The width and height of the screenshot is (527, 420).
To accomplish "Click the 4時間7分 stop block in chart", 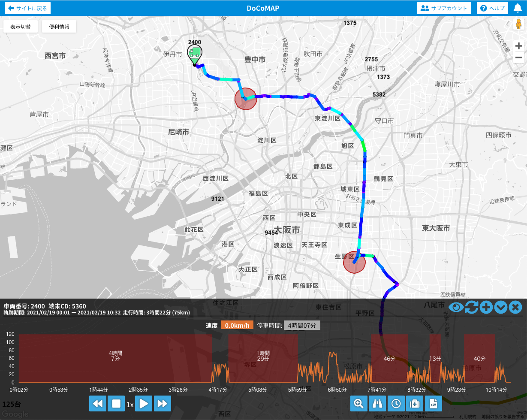I will coord(115,358).
